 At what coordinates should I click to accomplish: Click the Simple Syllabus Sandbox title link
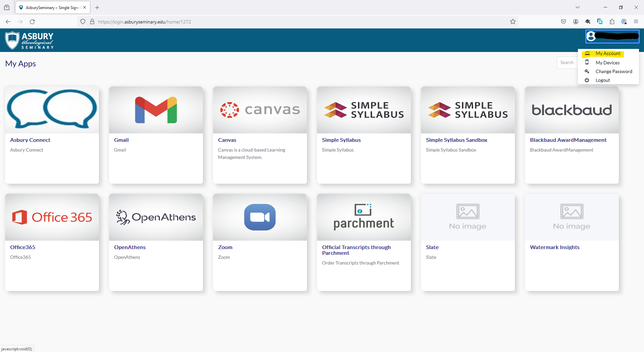coord(457,140)
